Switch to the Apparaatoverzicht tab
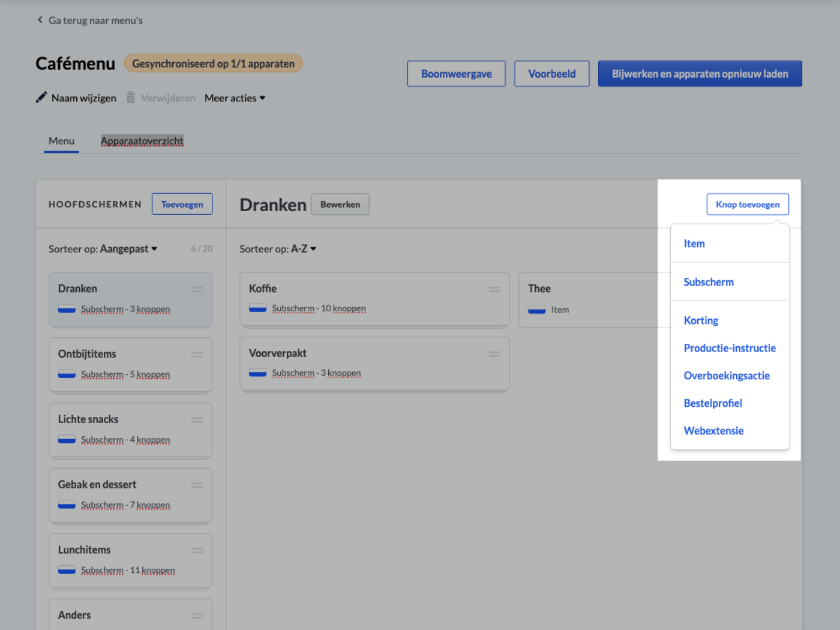The height and width of the screenshot is (630, 840). tap(142, 141)
